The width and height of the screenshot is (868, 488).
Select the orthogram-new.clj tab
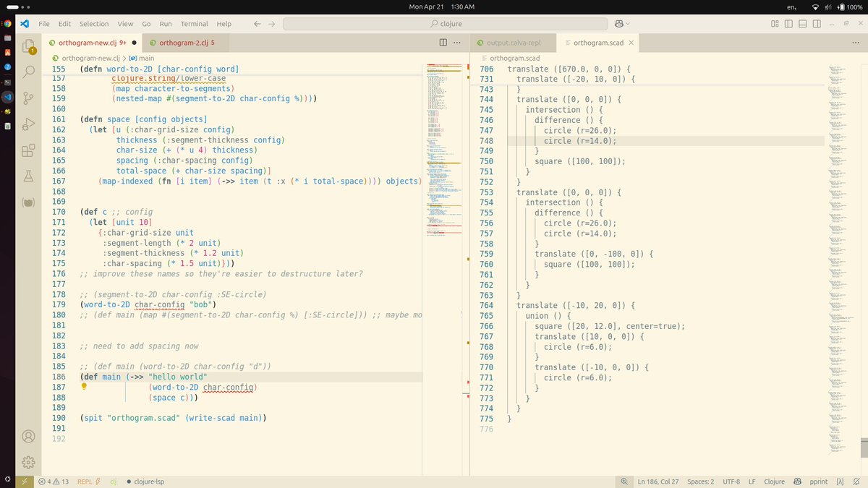pyautogui.click(x=92, y=43)
